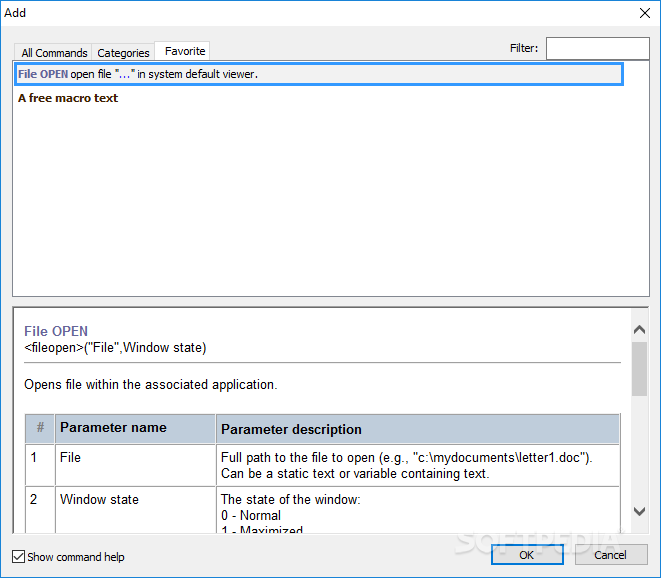Click the 'Full path to the file' description
This screenshot has height=578, width=661.
407,465
